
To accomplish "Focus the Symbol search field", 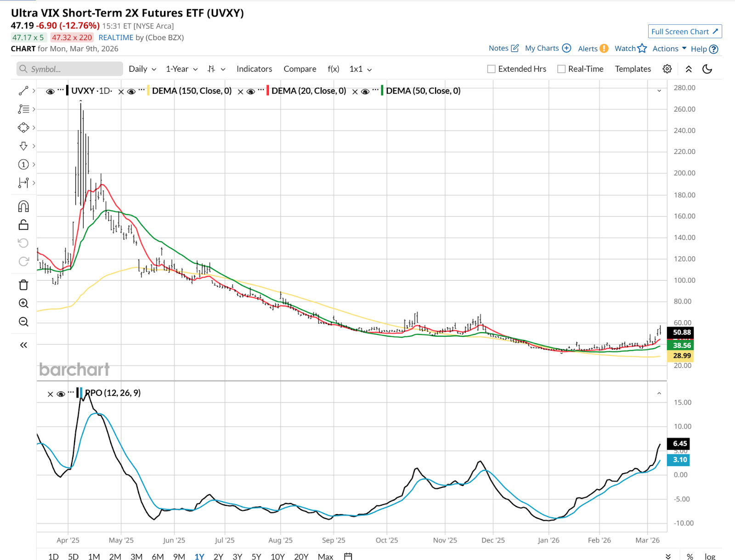I will click(70, 69).
